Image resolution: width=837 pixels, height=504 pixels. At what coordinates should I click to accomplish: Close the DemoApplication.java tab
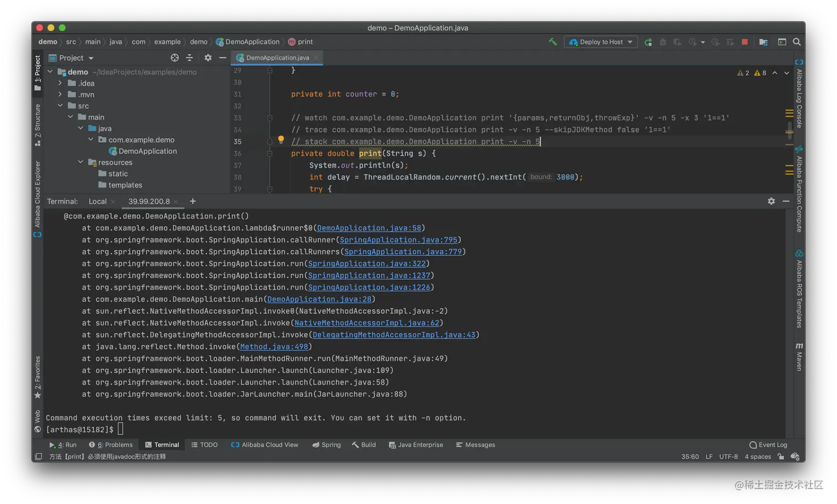point(316,58)
